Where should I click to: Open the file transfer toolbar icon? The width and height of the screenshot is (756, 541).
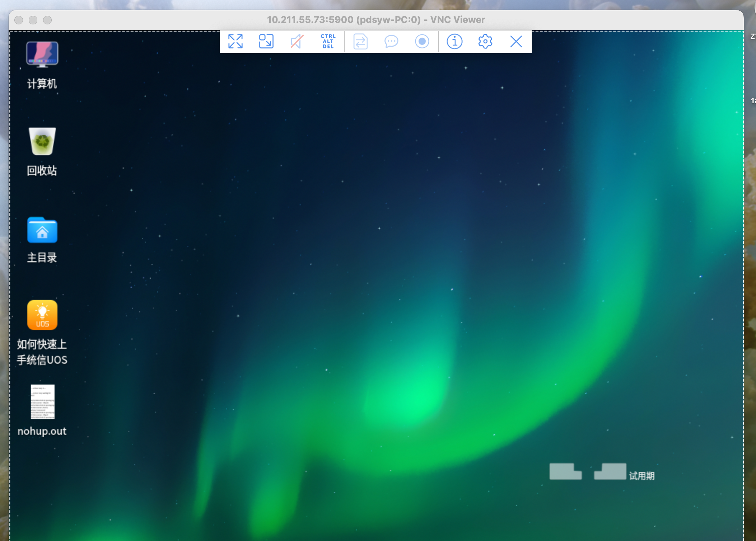click(360, 42)
